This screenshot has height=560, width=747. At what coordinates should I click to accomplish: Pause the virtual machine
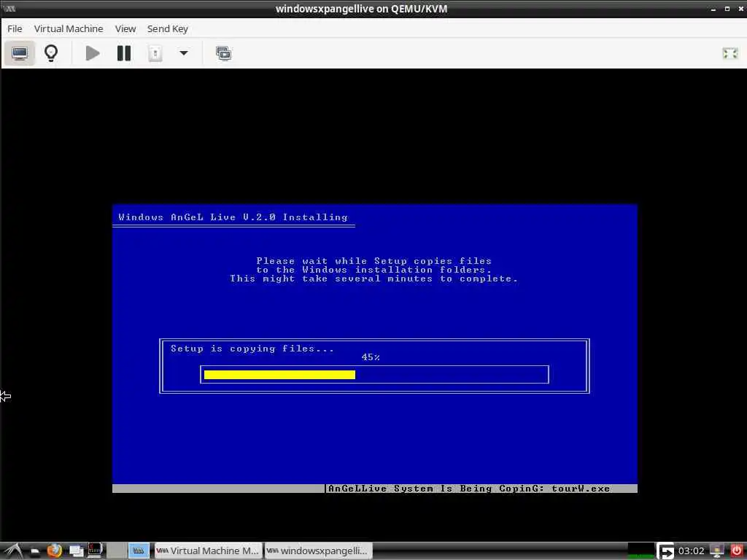[x=124, y=53]
